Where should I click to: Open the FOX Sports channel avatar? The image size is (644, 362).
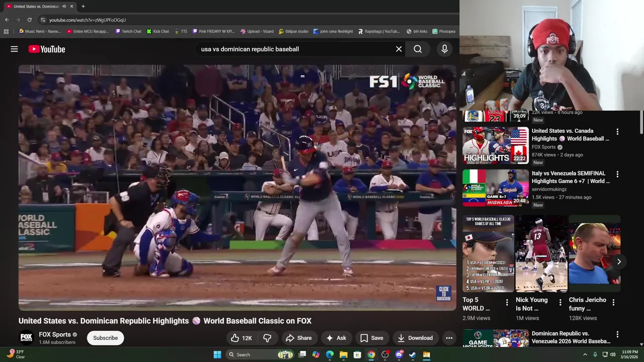tap(26, 338)
